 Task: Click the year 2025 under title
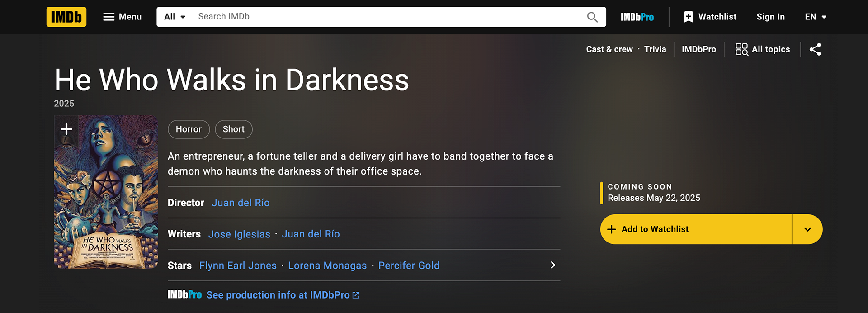click(64, 104)
